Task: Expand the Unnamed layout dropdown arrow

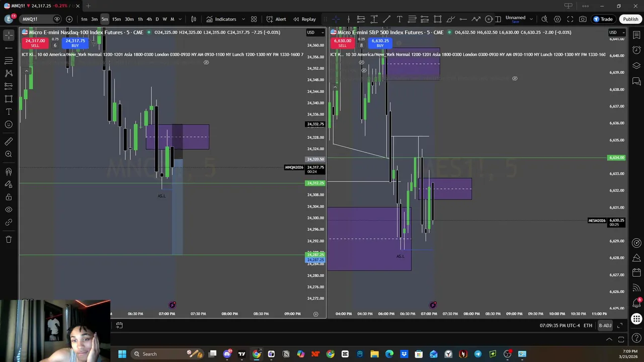Action: pos(531,19)
